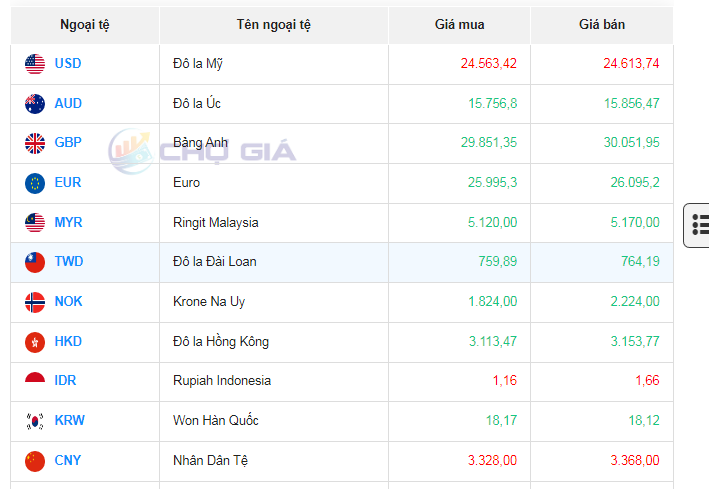Click the European Union flag icon
Screen dimensions: 709x489
pyautogui.click(x=35, y=183)
